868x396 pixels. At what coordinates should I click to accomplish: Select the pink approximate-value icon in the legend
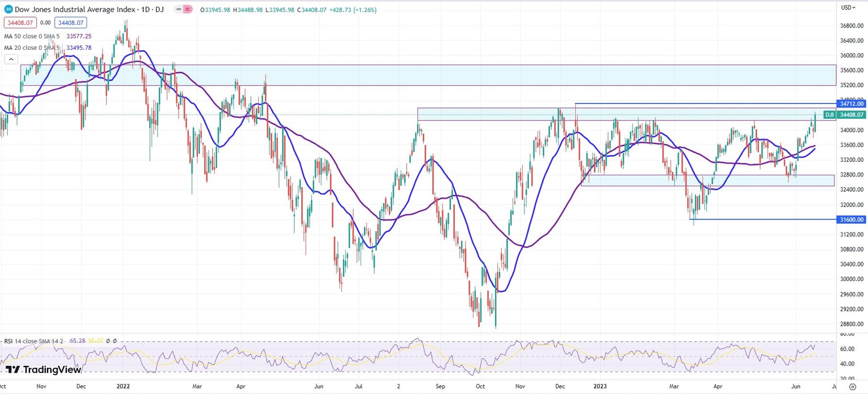(x=187, y=9)
